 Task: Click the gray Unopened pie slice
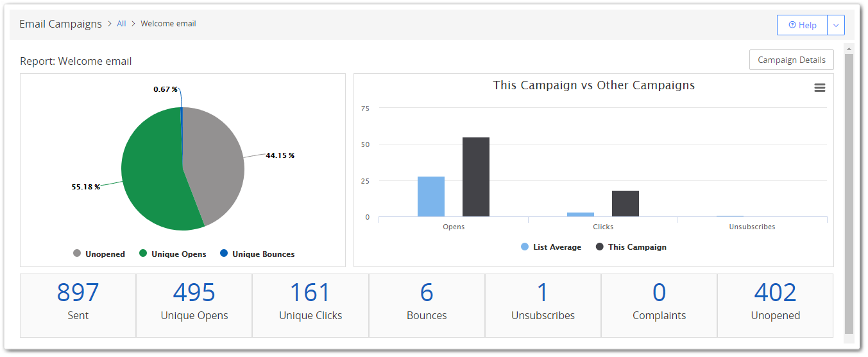point(215,167)
